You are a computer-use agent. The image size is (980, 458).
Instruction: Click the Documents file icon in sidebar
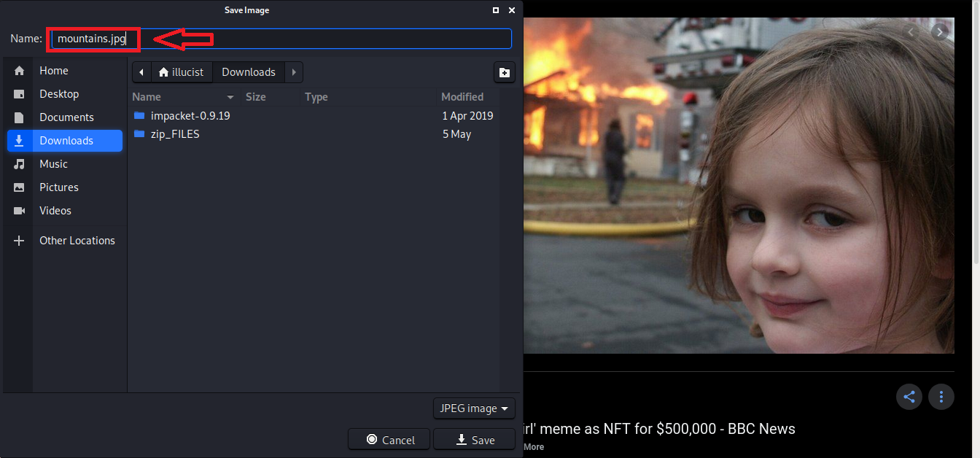(20, 117)
